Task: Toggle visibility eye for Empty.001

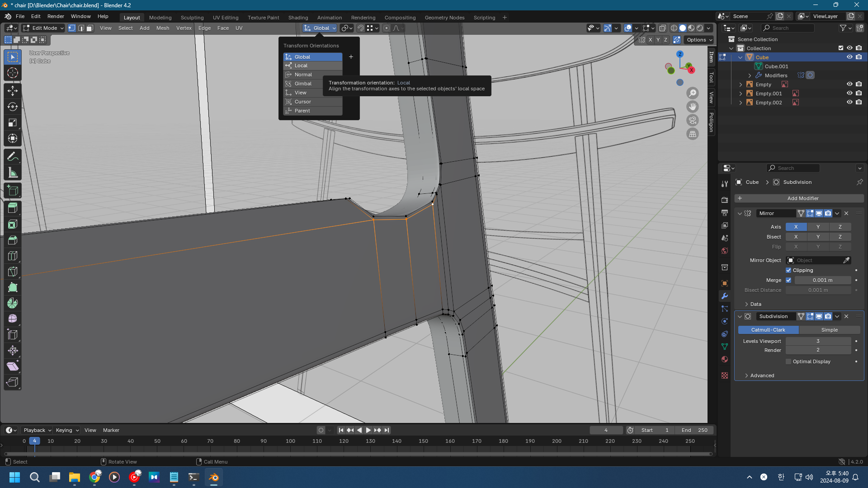Action: (849, 94)
